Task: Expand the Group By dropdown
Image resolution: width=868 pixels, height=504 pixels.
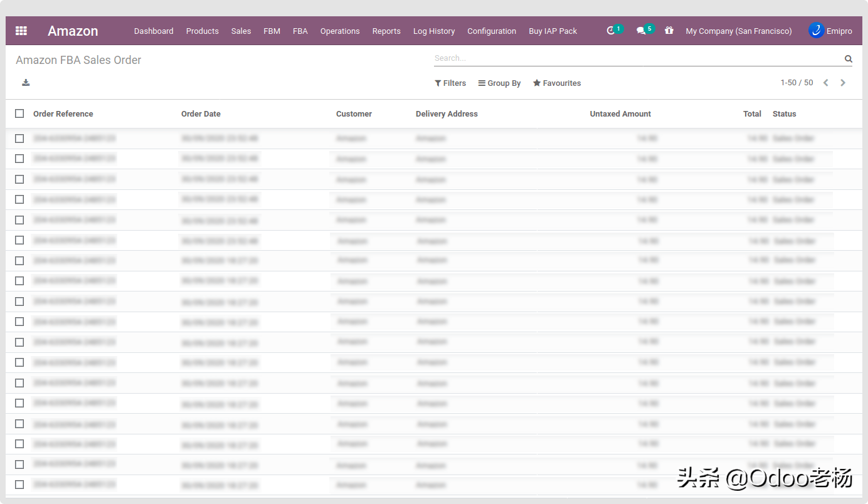Action: pos(499,83)
